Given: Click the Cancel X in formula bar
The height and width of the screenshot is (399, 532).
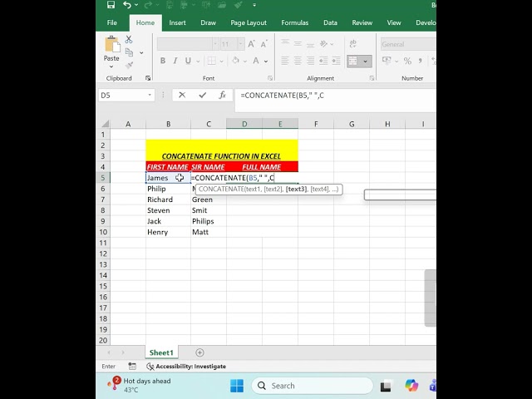Looking at the screenshot, I should [182, 95].
